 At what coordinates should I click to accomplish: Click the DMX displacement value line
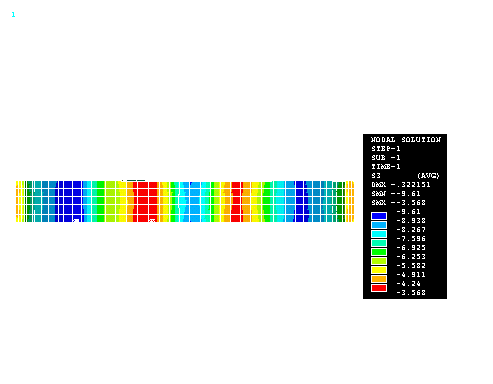[x=401, y=185]
